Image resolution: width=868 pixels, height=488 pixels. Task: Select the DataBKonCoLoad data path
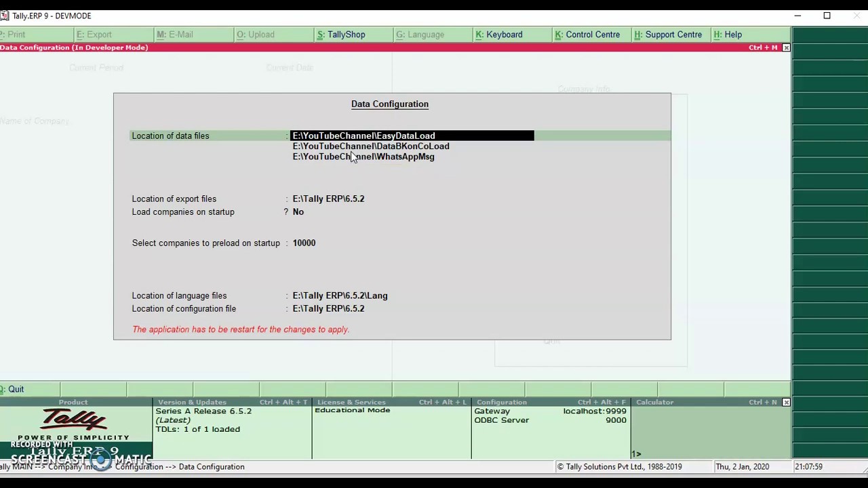371,146
